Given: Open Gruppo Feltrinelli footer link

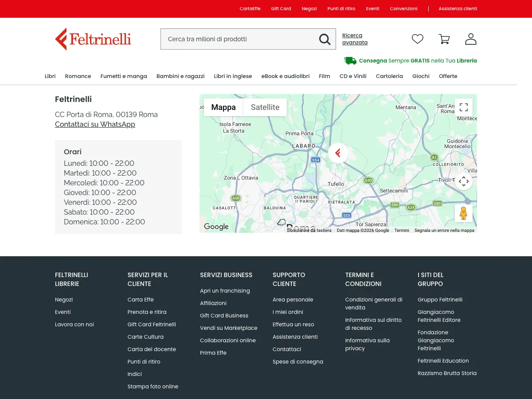Looking at the screenshot, I should [x=440, y=300].
